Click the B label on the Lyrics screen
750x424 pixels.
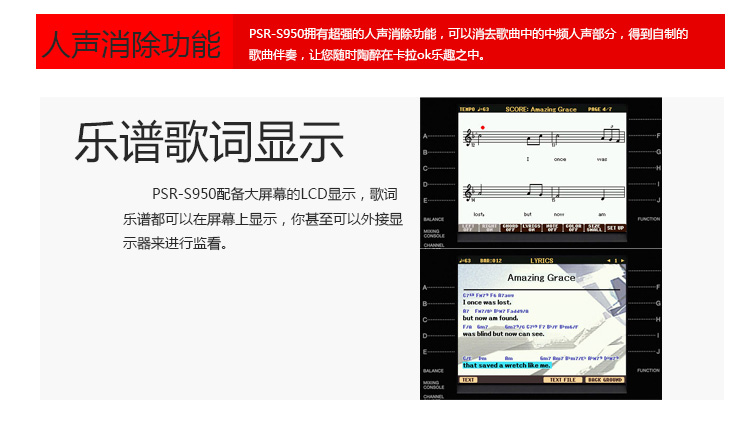click(425, 303)
